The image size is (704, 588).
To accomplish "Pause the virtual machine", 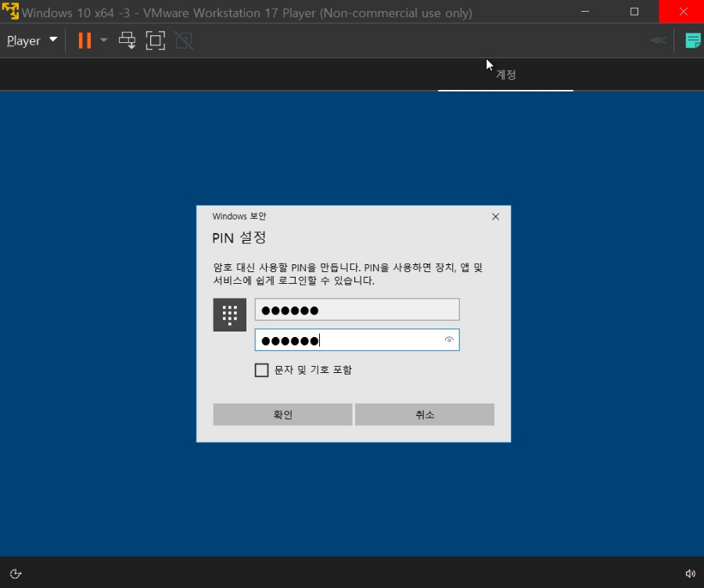I will pyautogui.click(x=84, y=41).
